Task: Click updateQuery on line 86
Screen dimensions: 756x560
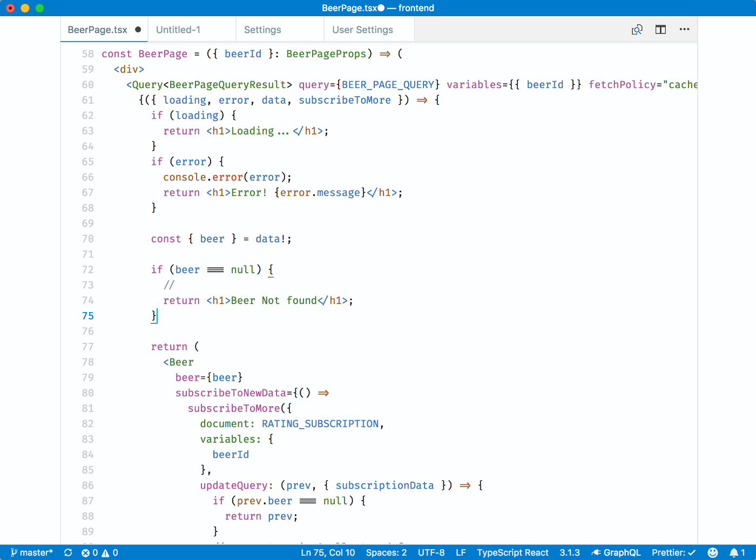Action: pyautogui.click(x=234, y=485)
